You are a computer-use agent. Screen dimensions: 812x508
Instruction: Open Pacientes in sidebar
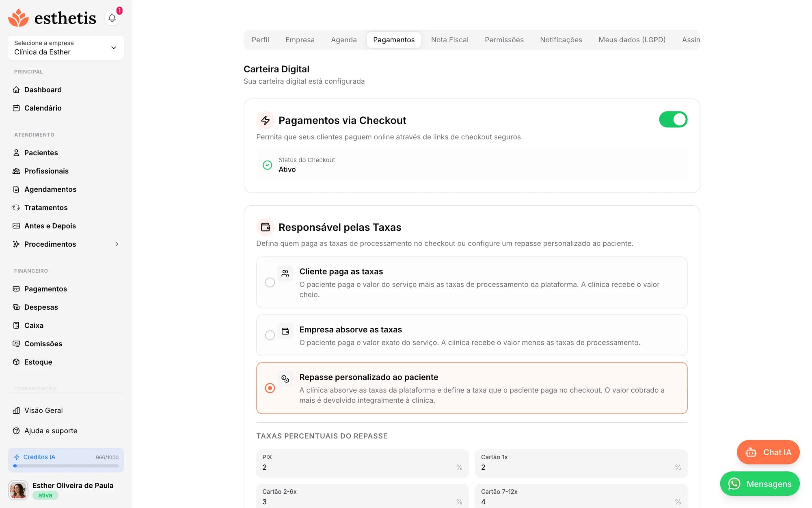tap(66, 153)
